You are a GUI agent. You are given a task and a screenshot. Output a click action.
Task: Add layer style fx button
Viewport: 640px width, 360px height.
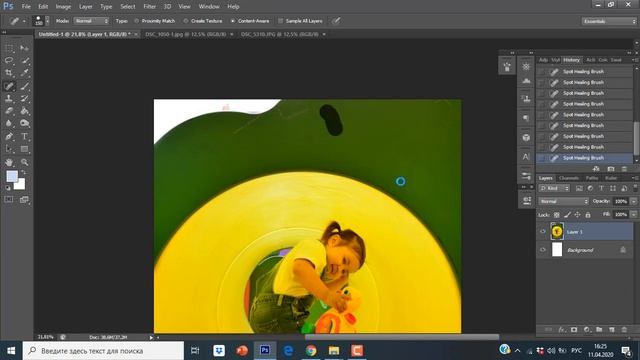click(x=562, y=329)
